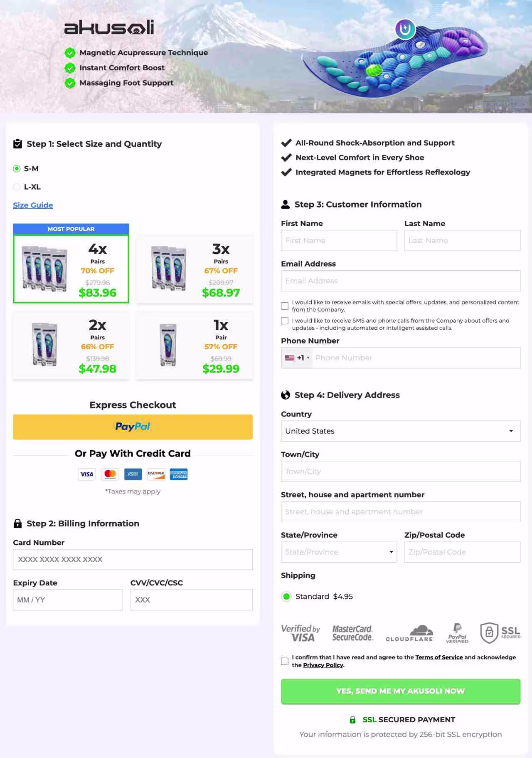The height and width of the screenshot is (758, 532).
Task: Click the Last Name field
Action: point(462,241)
